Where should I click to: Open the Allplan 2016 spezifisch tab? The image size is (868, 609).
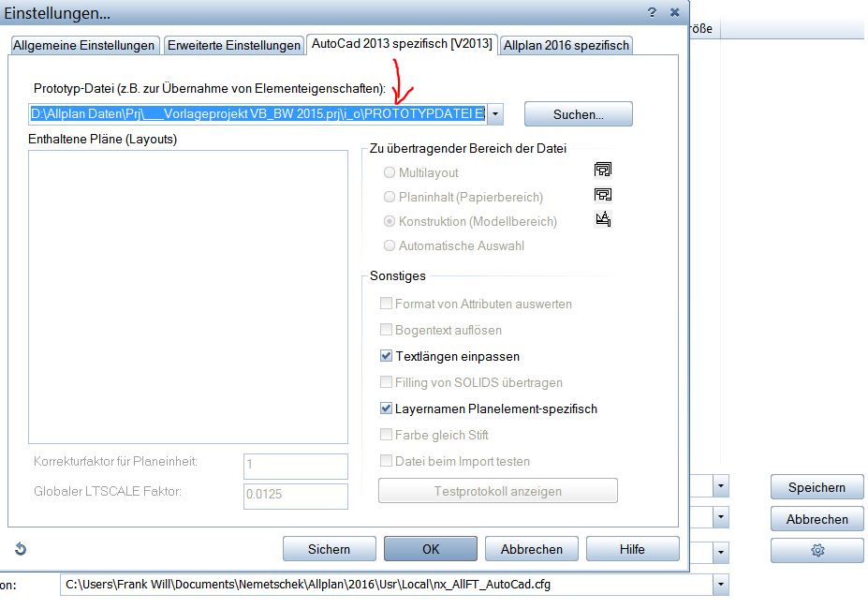point(566,45)
